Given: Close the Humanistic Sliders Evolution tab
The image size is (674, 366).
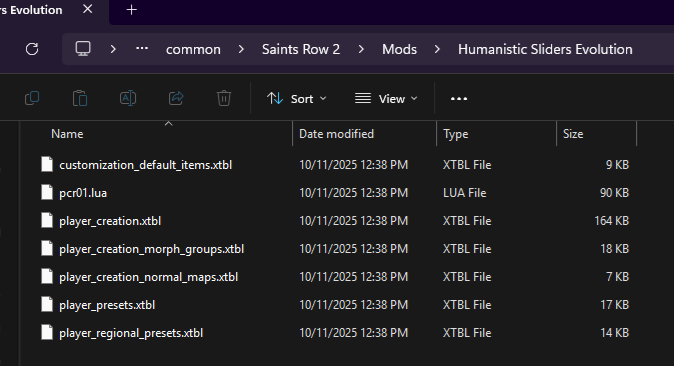Looking at the screenshot, I should point(87,9).
